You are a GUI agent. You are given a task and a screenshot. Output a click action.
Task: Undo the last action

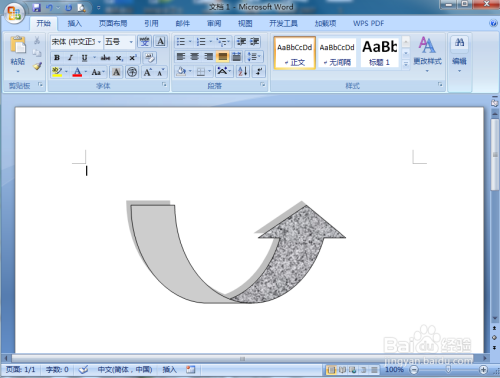pos(49,7)
